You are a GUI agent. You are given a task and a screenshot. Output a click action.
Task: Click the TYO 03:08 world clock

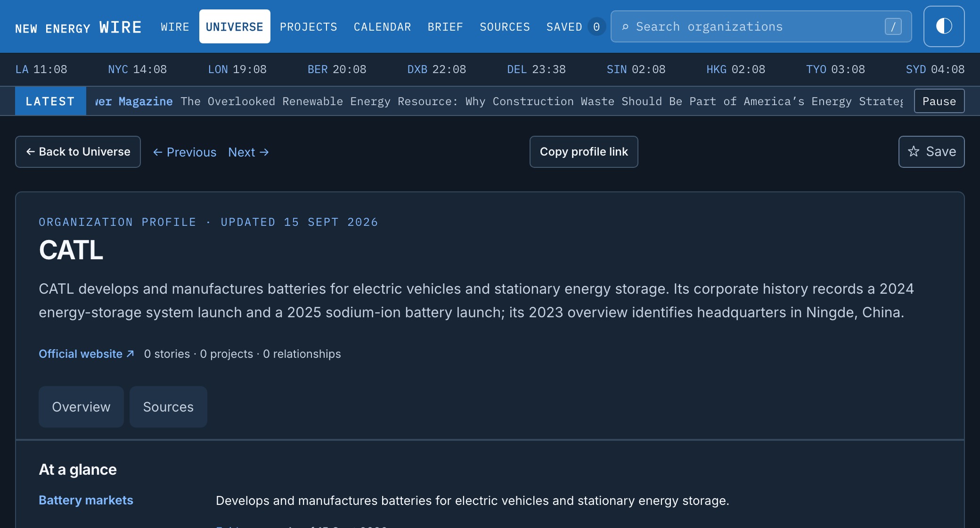pyautogui.click(x=835, y=69)
